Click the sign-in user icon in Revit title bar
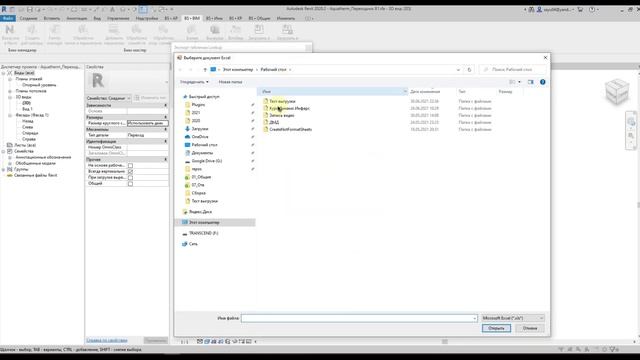 [539, 9]
